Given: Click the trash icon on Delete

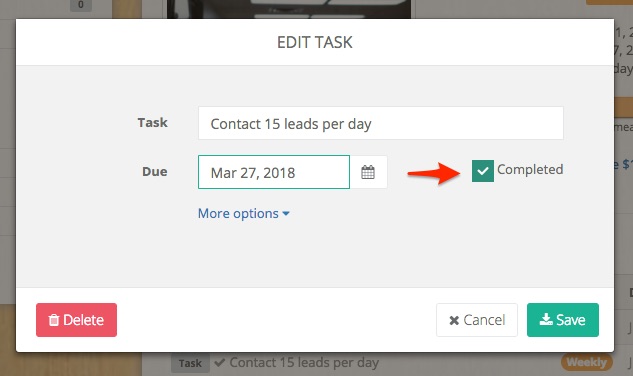Looking at the screenshot, I should click(x=54, y=320).
